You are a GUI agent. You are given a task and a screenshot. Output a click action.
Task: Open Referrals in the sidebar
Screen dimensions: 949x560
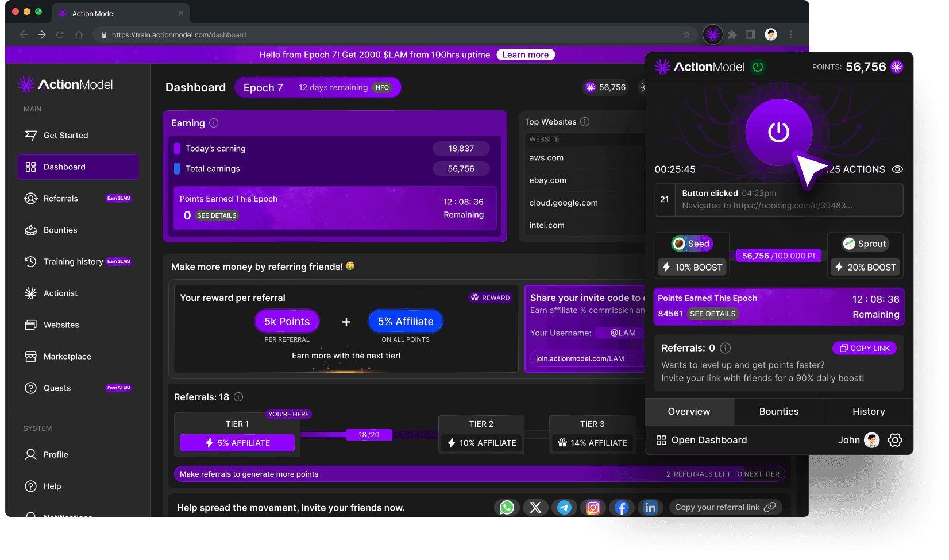pyautogui.click(x=78, y=198)
